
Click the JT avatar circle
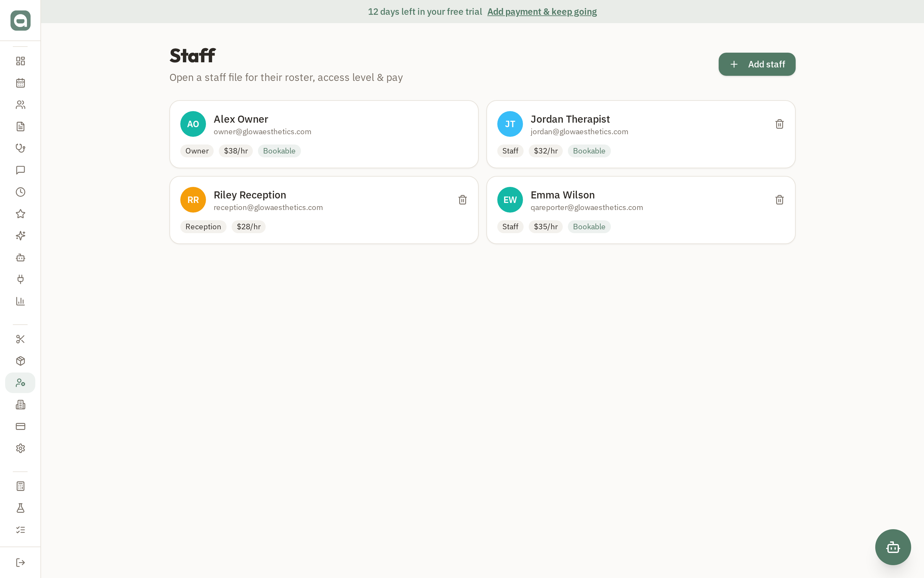click(510, 124)
